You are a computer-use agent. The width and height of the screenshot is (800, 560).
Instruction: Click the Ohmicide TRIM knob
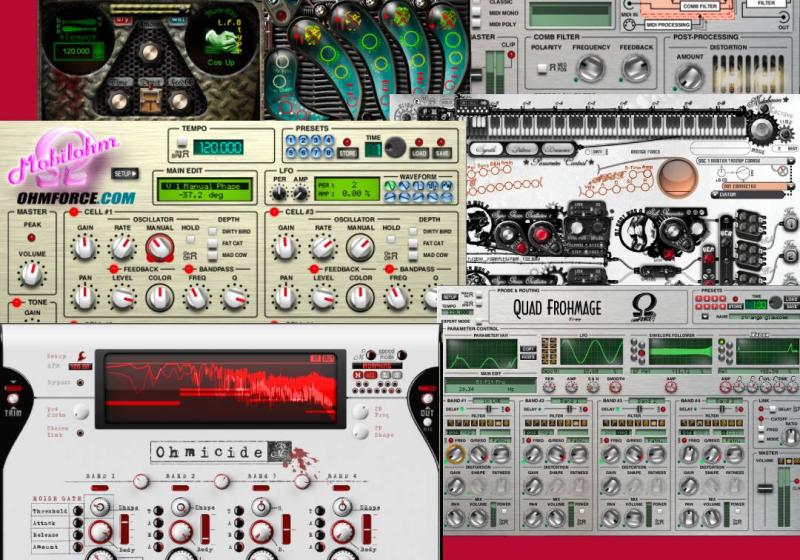tap(13, 398)
